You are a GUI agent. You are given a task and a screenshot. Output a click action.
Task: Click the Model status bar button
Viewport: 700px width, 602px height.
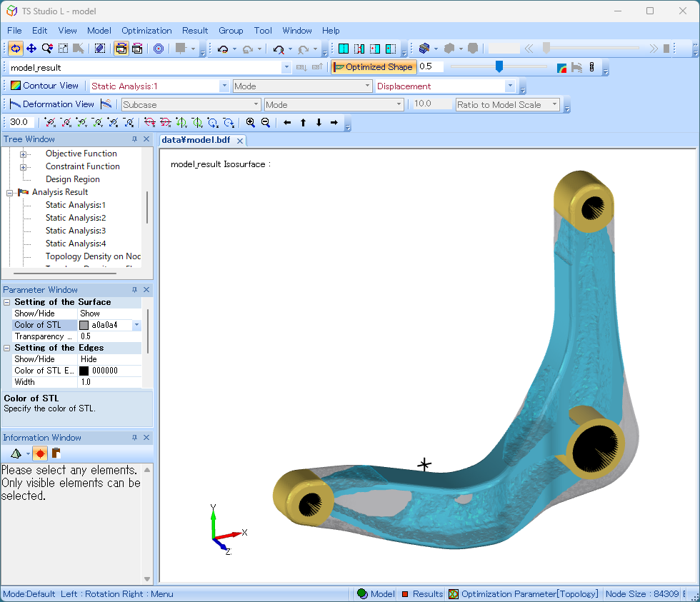coord(376,594)
